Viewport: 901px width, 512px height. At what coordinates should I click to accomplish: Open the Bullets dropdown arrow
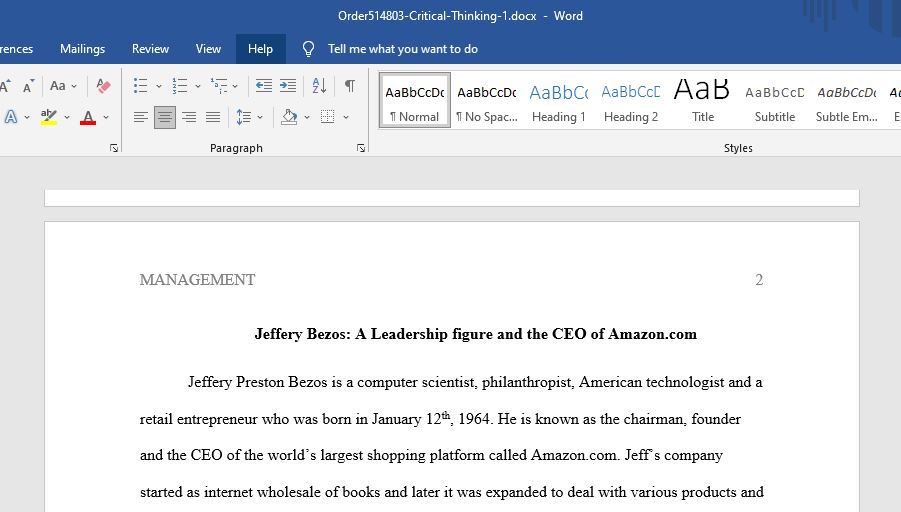[159, 86]
